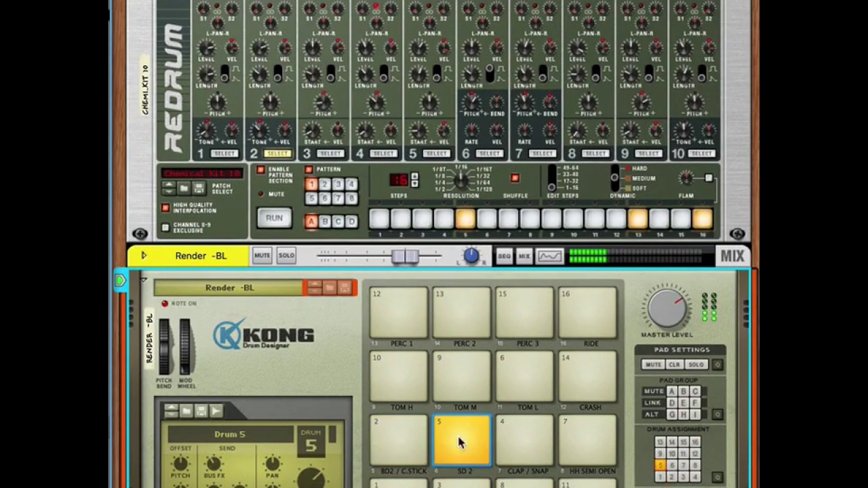This screenshot has width=868, height=488.
Task: Hit Kong pad 16 above RIDE
Action: 588,312
